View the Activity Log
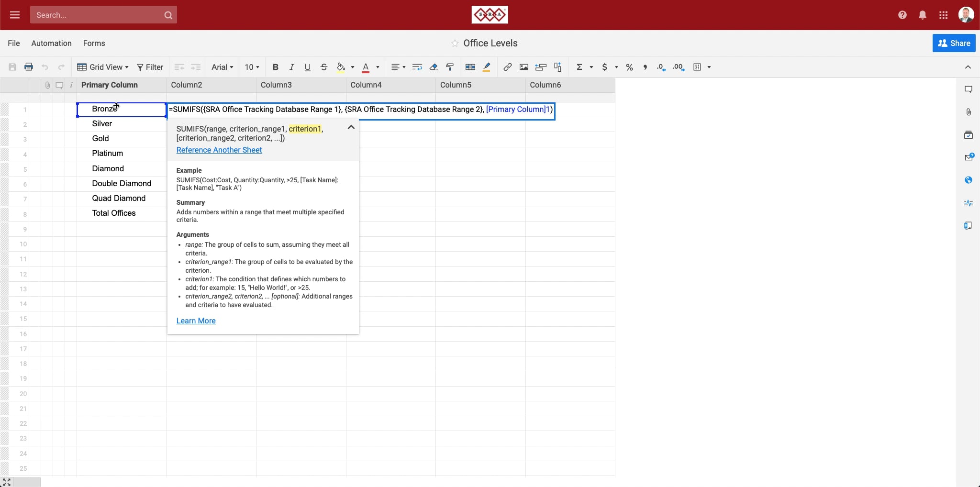 (969, 203)
